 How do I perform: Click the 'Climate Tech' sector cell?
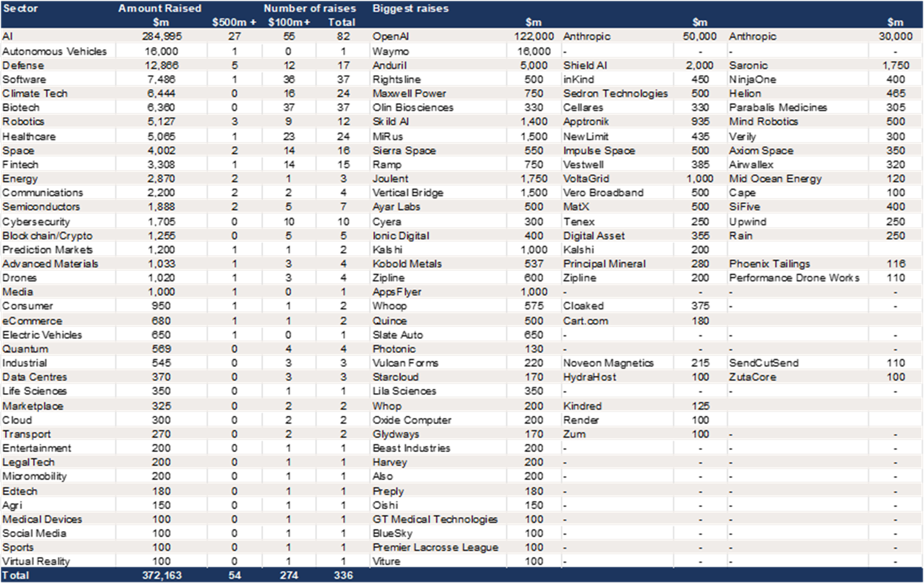click(35, 93)
